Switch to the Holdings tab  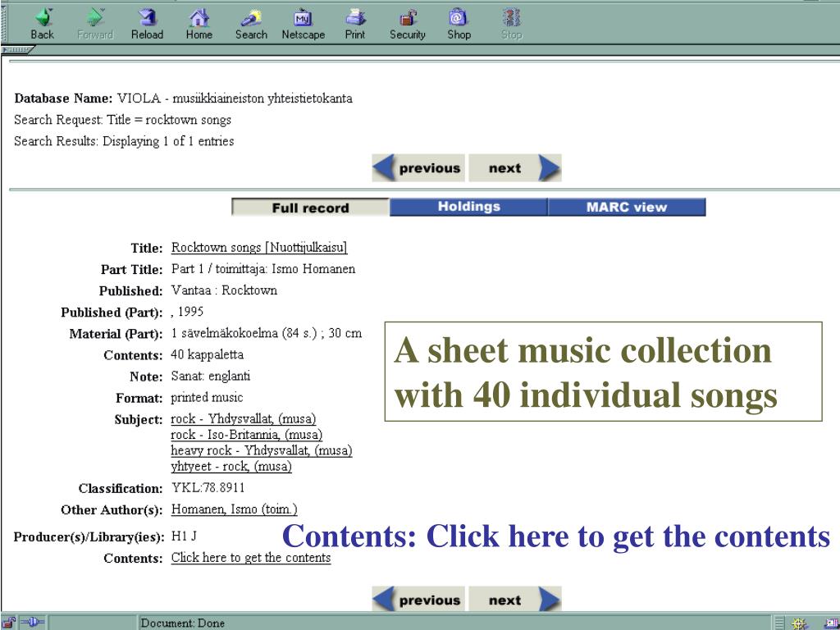(468, 207)
